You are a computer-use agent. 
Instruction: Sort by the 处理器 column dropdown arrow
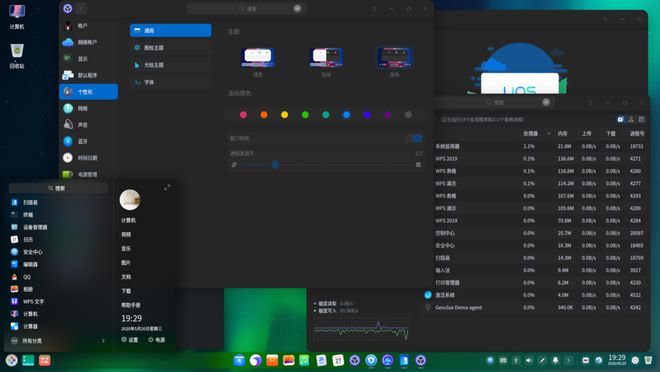(549, 133)
